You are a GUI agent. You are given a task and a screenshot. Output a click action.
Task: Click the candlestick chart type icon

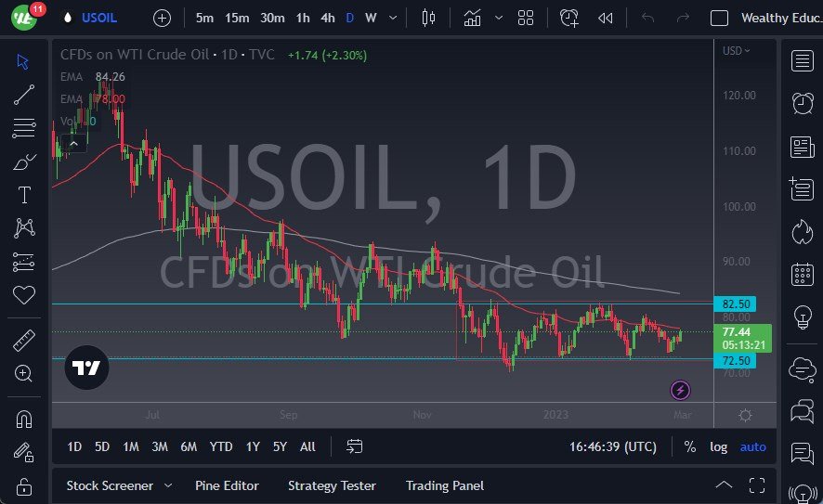428,18
